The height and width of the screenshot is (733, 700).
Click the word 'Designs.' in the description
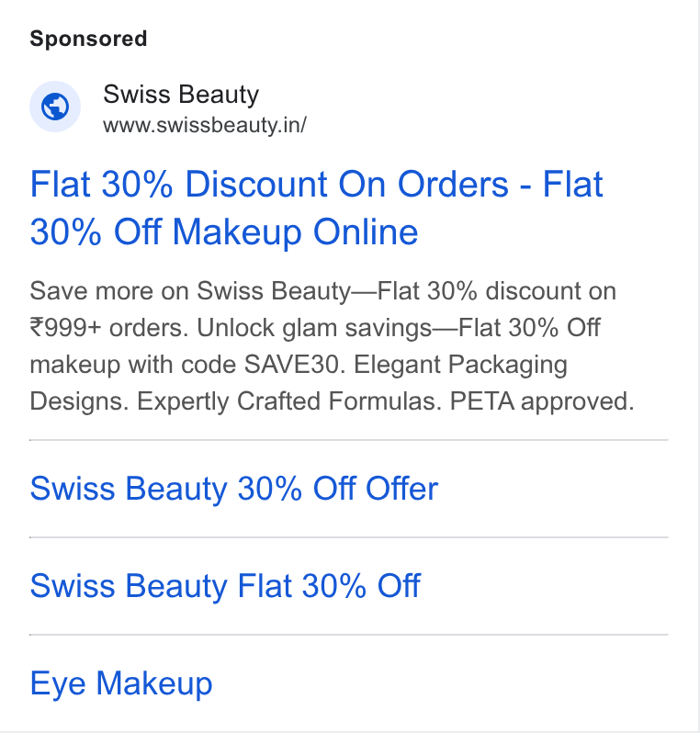point(79,401)
